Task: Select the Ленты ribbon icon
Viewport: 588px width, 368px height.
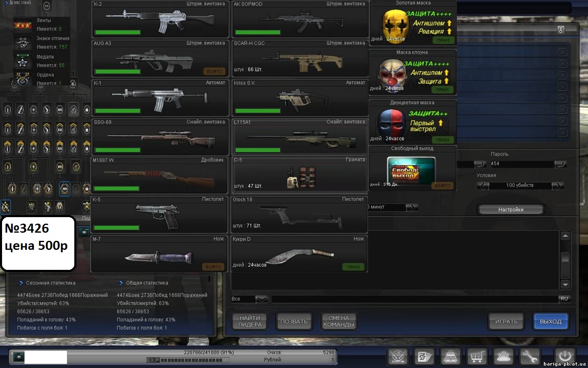Action: click(22, 25)
